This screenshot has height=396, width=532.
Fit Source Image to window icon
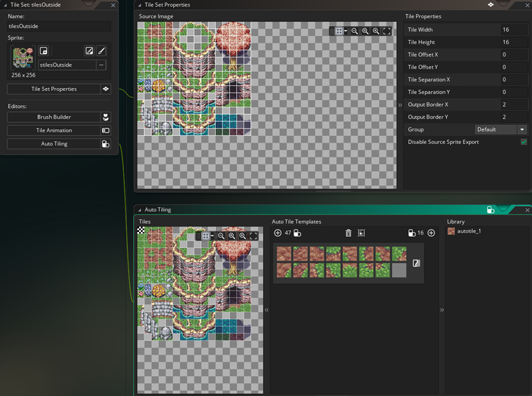coord(387,31)
